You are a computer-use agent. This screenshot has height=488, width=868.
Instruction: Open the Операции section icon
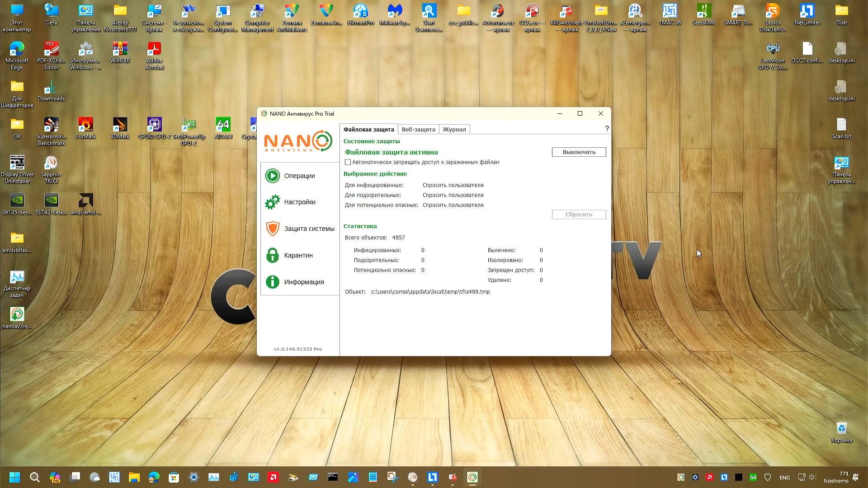[x=273, y=176]
